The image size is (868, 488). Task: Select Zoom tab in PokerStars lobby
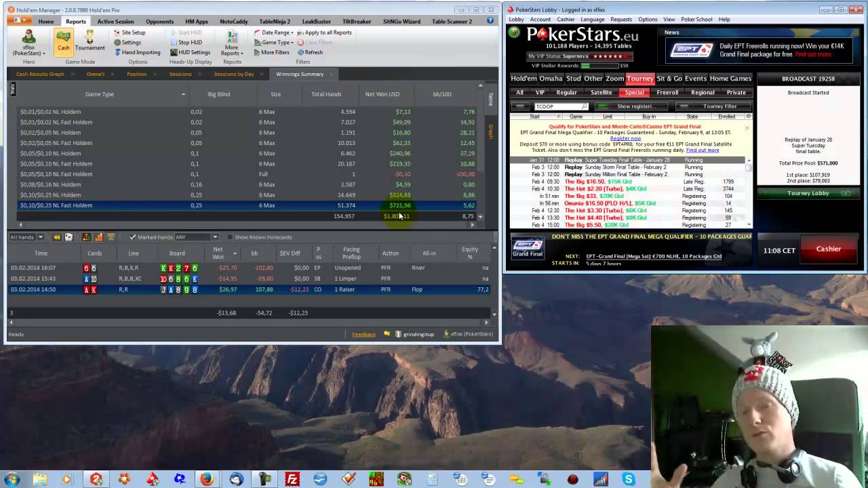coord(614,79)
